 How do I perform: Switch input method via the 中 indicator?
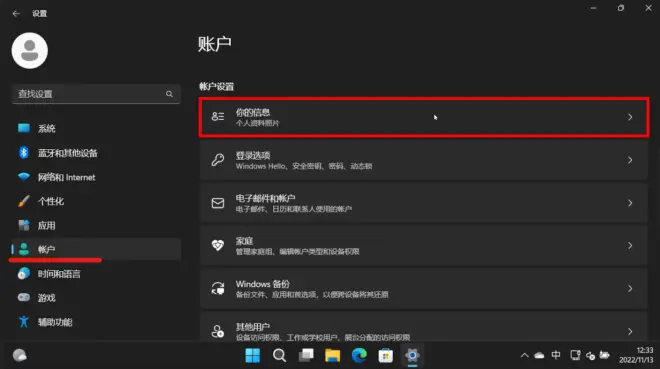tap(556, 356)
